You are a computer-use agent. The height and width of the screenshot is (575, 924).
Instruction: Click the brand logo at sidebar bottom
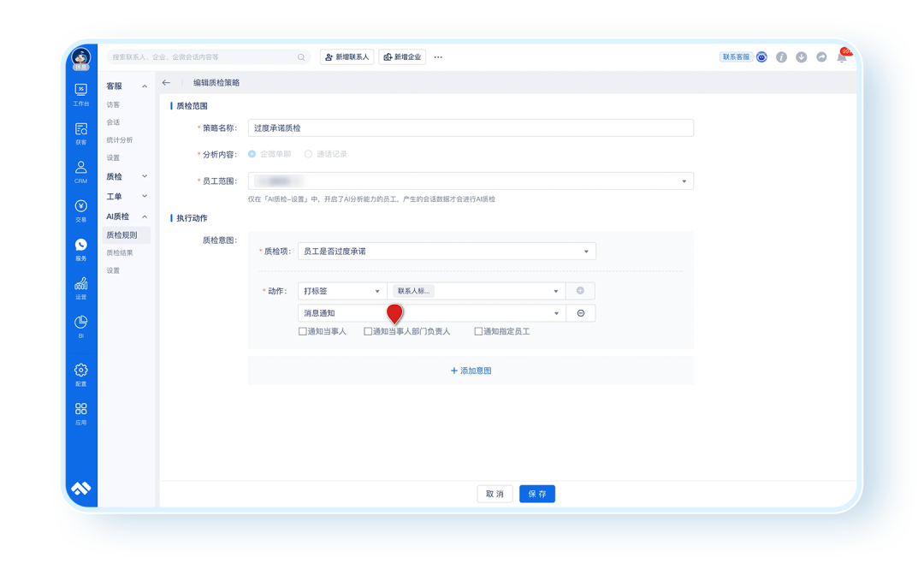(80, 488)
